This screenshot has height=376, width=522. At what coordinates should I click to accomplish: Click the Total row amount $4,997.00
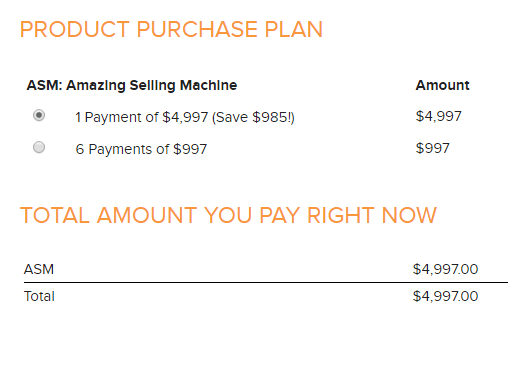point(445,296)
